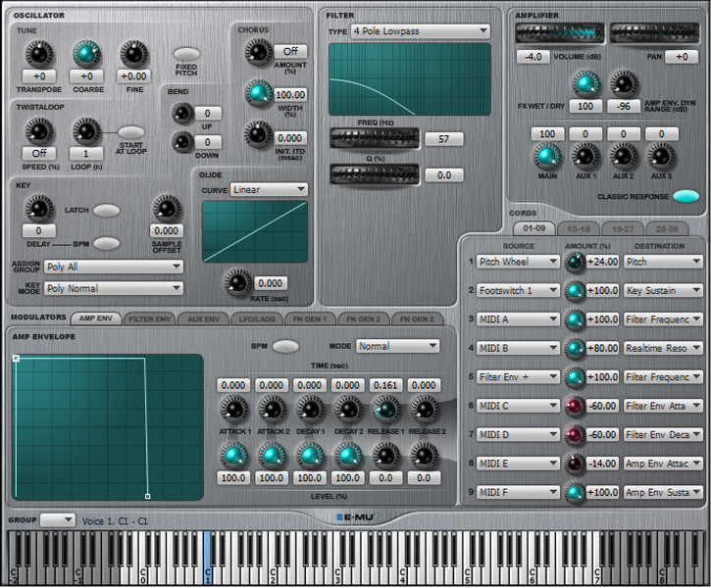Viewport: 711px width, 588px height.
Task: Open cord 2 Key Sustain destination dropdown
Action: [663, 291]
